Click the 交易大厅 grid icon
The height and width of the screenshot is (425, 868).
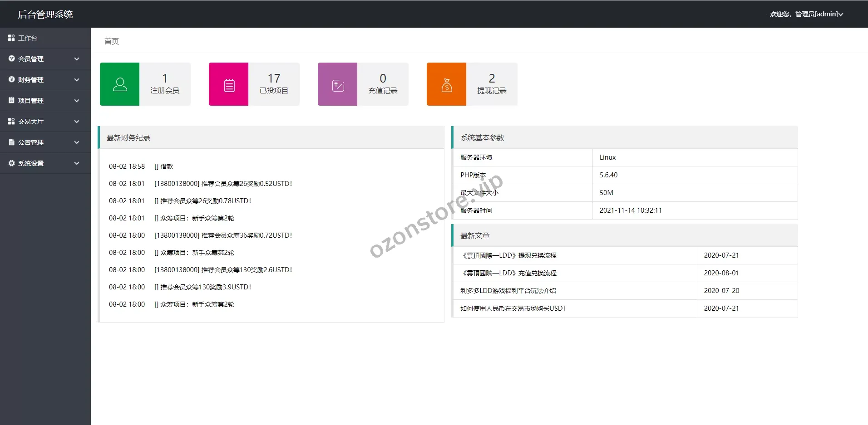tap(11, 121)
